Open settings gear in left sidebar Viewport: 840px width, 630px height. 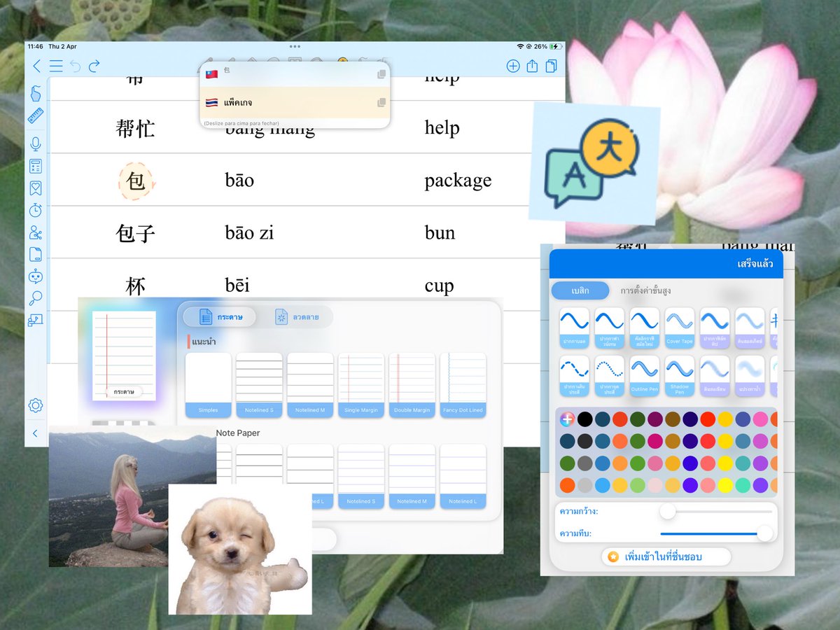click(x=36, y=405)
